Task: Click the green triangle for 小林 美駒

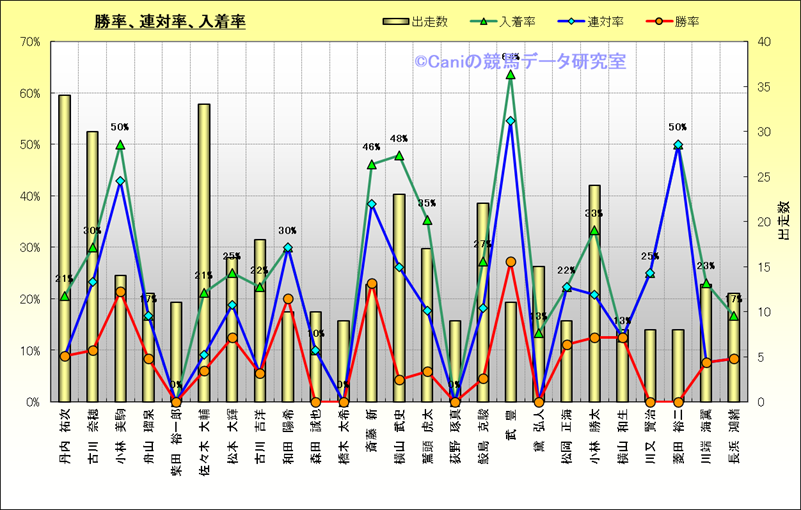Action: coord(120,145)
